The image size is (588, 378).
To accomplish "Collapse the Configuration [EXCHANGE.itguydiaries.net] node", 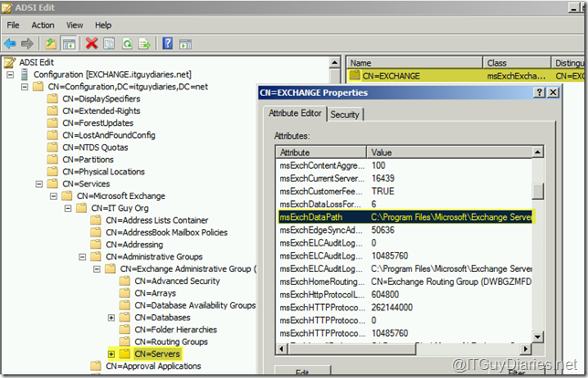I will (10, 75).
